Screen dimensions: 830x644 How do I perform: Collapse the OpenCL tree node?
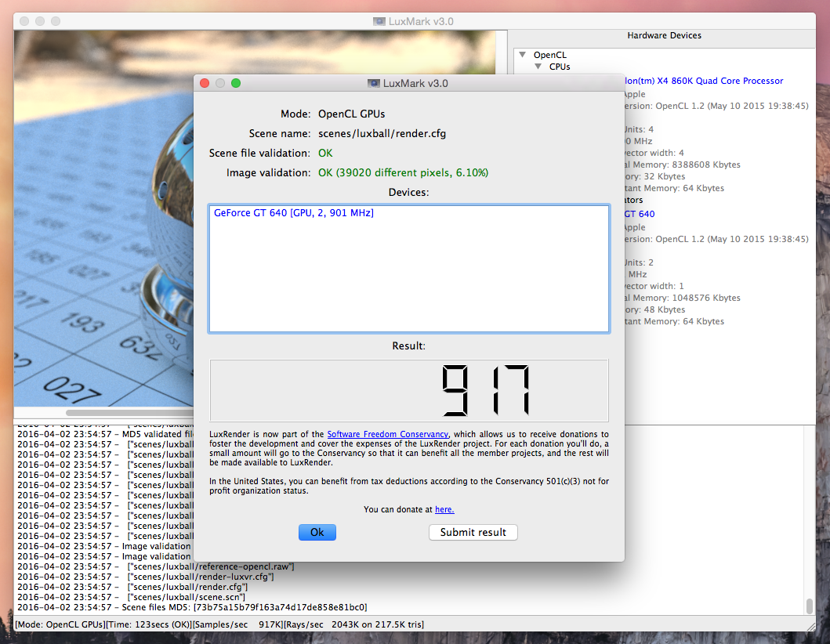click(523, 55)
